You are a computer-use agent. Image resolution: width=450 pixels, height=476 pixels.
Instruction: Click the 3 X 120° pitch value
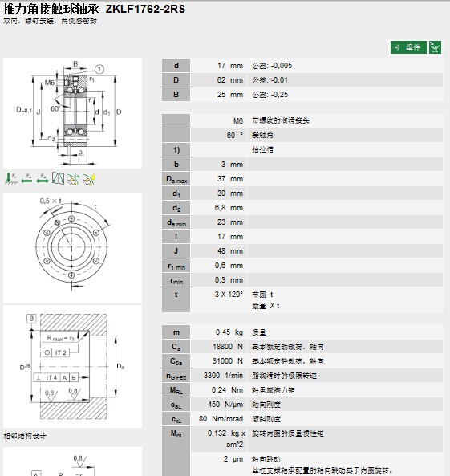click(229, 295)
